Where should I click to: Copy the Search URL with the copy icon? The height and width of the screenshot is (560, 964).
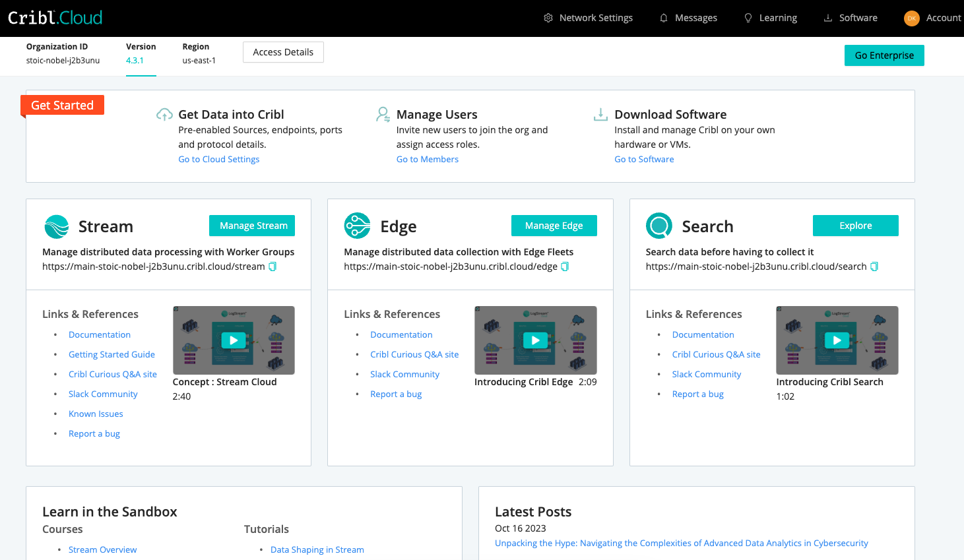tap(874, 266)
